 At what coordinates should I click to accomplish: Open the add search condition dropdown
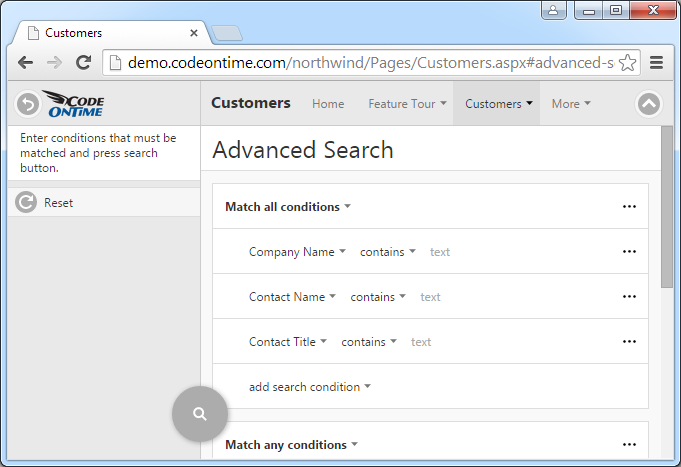pos(310,387)
